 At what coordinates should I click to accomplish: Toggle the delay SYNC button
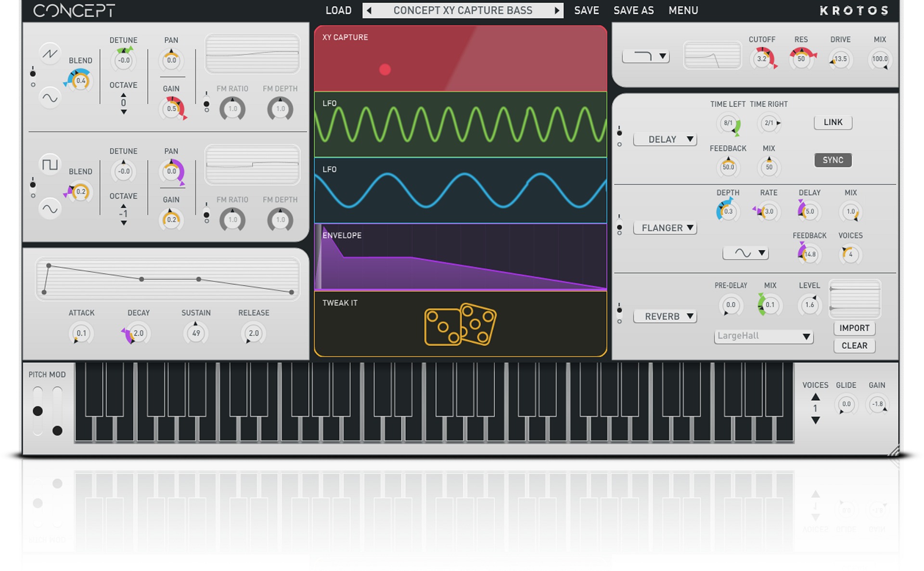(x=833, y=160)
